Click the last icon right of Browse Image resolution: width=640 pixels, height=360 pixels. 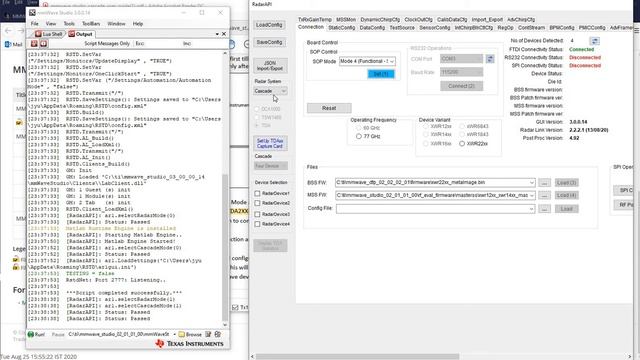[218, 334]
